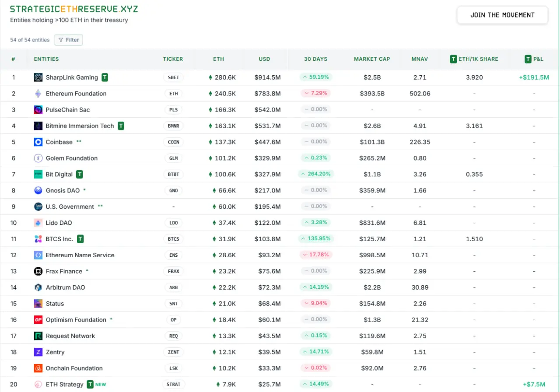
Task: Click the JOIN THE MOVEMENT button
Action: coord(502,15)
